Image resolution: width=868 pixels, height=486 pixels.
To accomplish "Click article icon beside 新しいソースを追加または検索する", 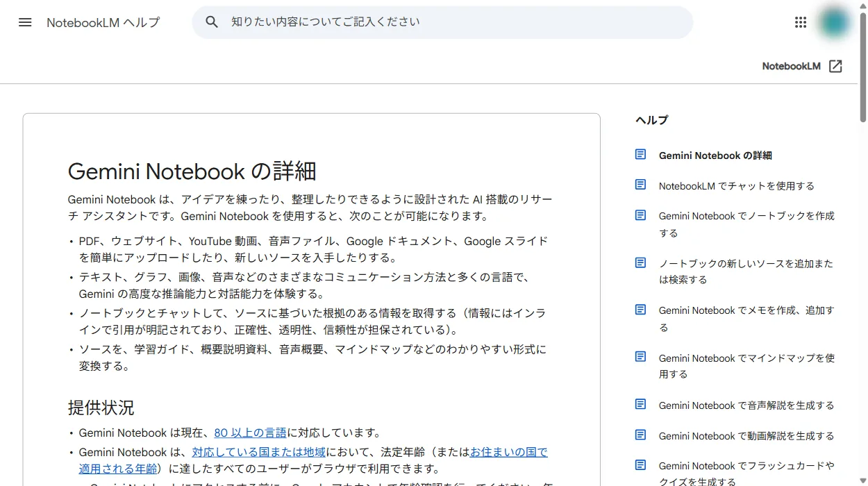I will [x=641, y=262].
